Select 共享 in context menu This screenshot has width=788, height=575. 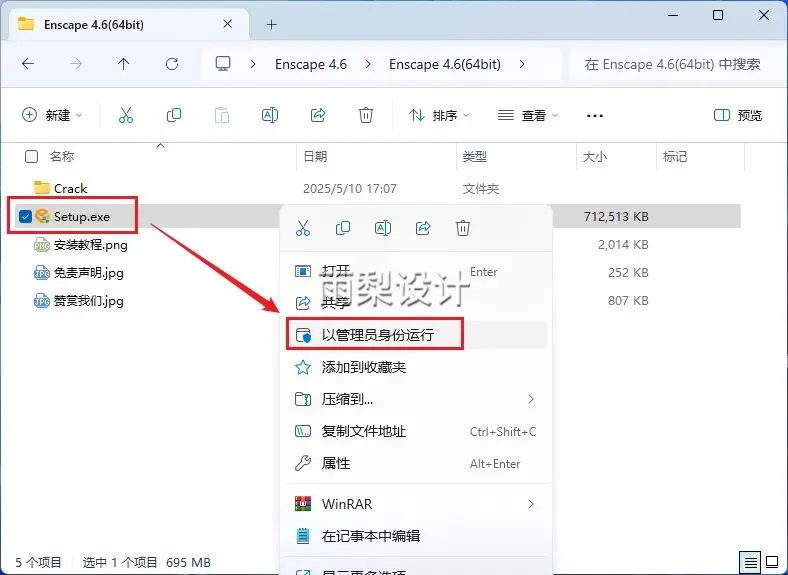pyautogui.click(x=416, y=302)
